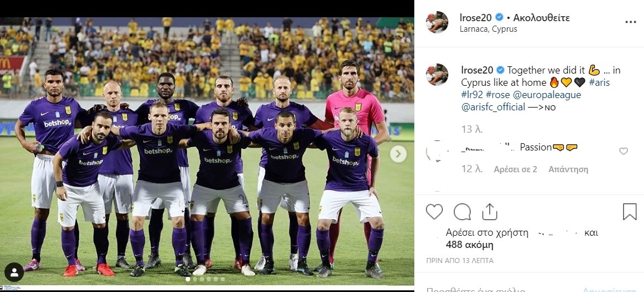Click the lrose20 avatar beside the caption
Viewport: 644px width, 292px height.
click(437, 74)
